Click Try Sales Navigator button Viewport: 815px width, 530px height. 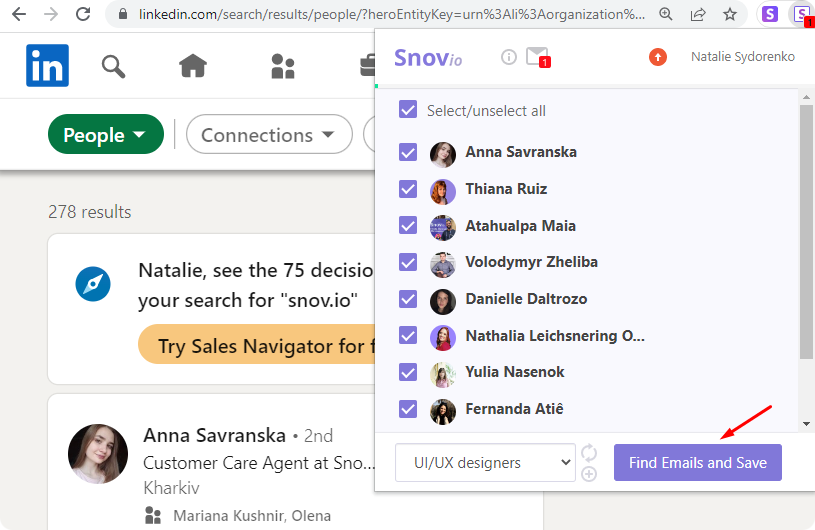[256, 344]
